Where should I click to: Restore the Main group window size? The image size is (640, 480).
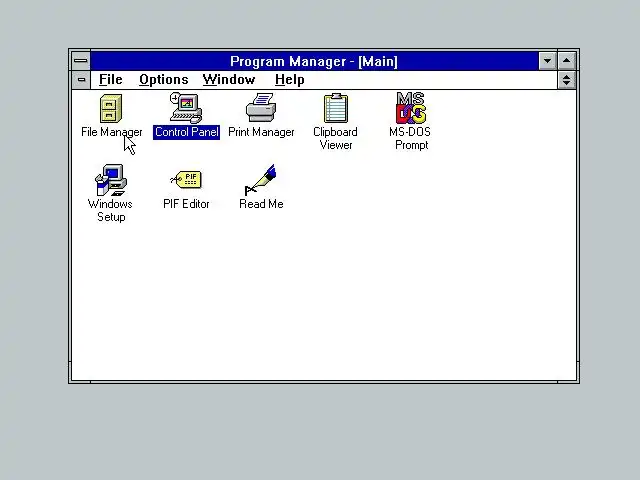pyautogui.click(x=567, y=80)
